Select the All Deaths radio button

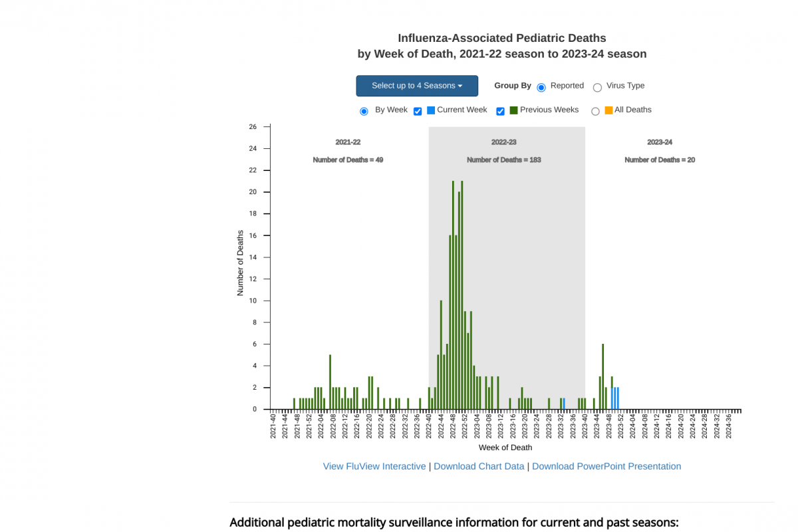[595, 111]
